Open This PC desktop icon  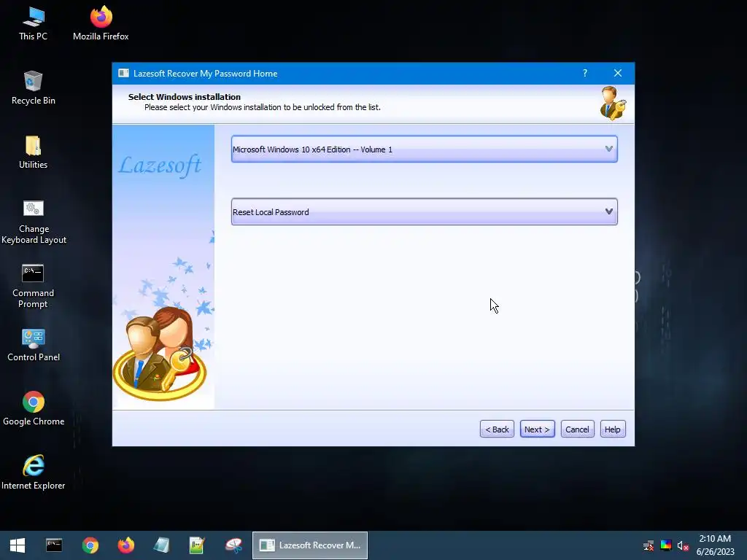tap(33, 24)
